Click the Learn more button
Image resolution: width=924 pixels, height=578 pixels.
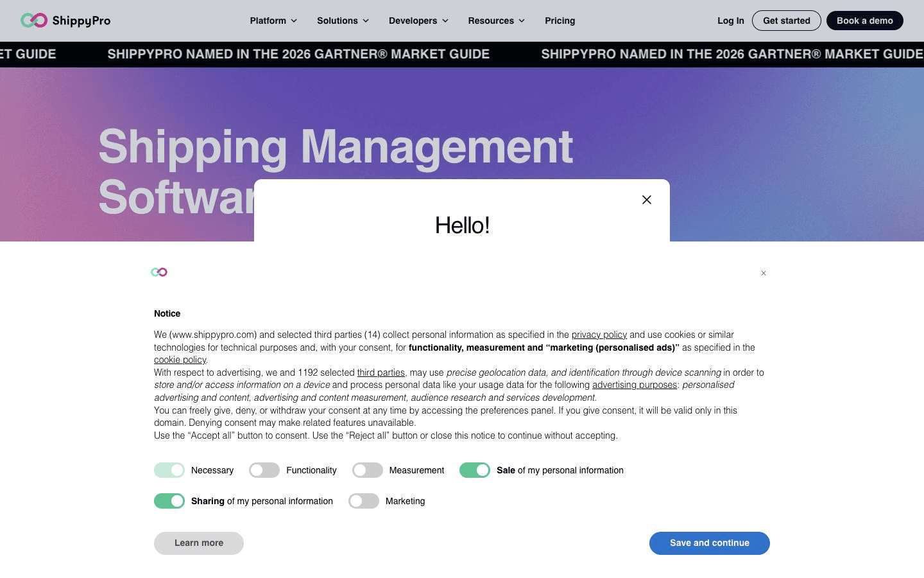(199, 543)
